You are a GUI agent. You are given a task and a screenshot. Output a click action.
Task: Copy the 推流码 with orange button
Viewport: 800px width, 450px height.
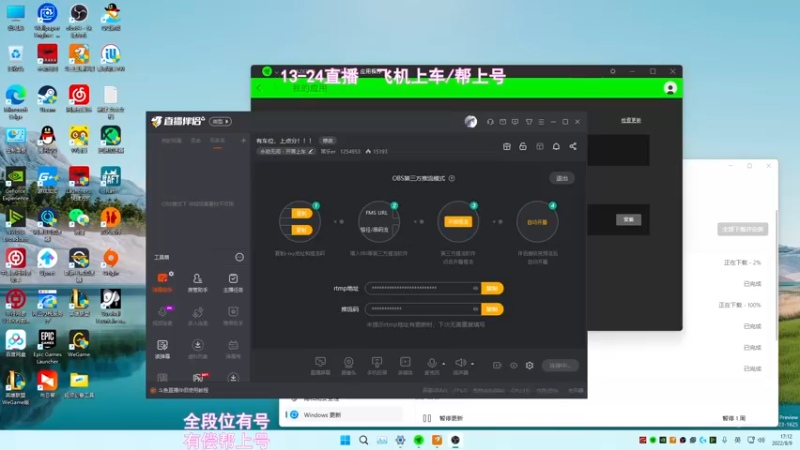[x=492, y=309]
